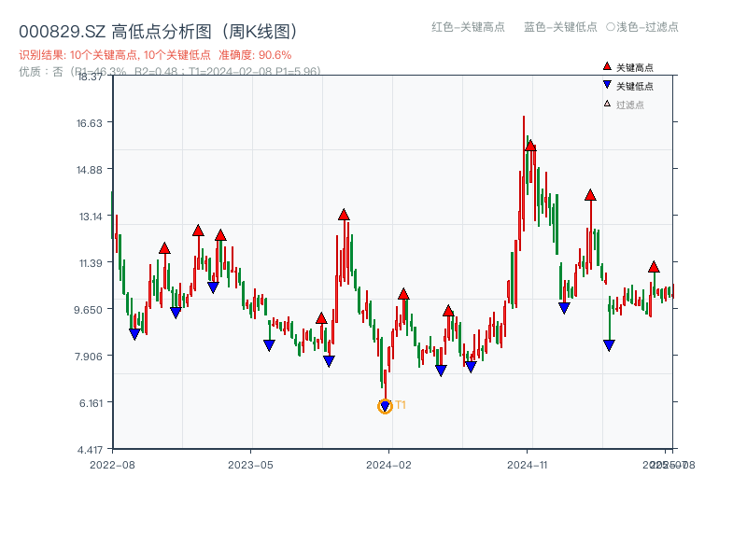Click the highest red peak marker near 2024-11
This screenshot has height=560, width=747.
[x=530, y=146]
